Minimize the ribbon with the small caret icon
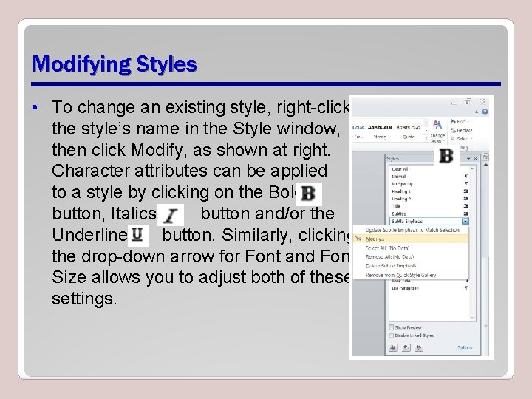 pos(477,112)
